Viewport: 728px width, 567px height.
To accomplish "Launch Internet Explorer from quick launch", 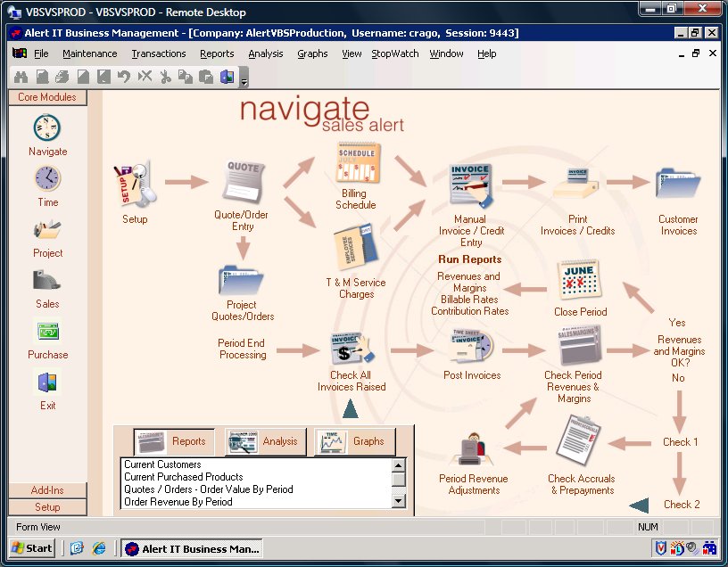I will 99,548.
